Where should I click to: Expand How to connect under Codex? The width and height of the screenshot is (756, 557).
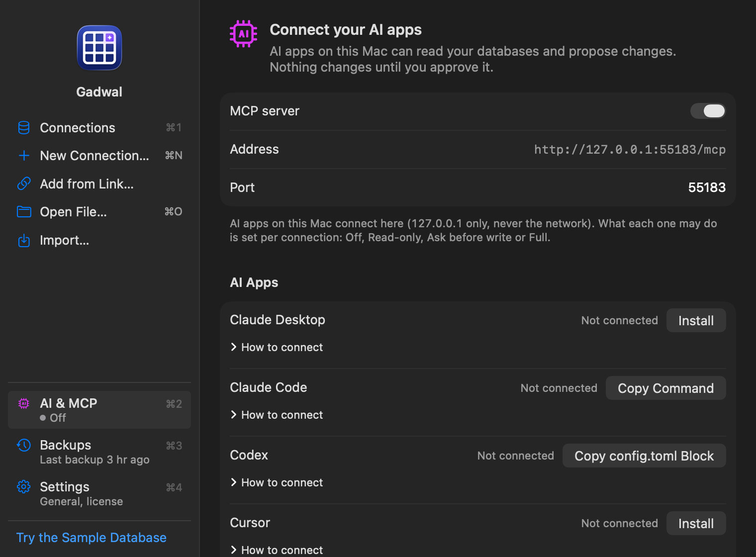(x=277, y=482)
